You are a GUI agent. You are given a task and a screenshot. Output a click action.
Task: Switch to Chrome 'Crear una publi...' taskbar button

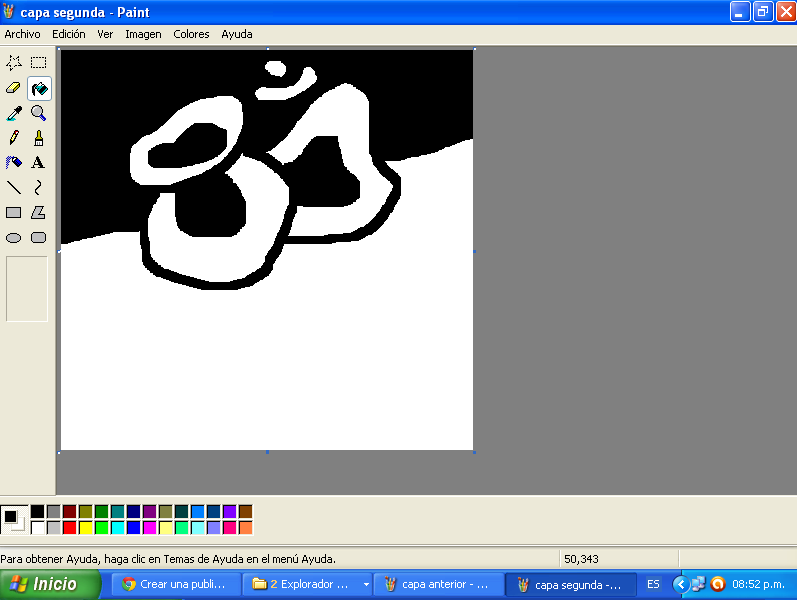[x=176, y=585]
